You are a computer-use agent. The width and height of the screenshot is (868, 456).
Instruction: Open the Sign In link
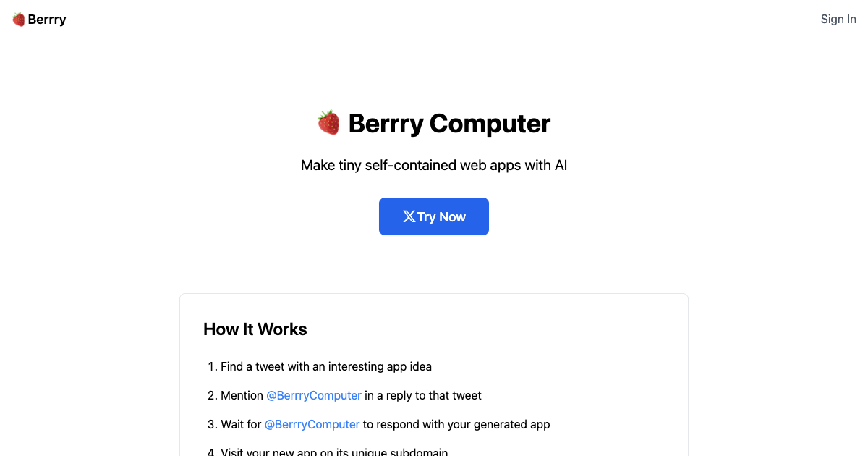[x=838, y=19]
